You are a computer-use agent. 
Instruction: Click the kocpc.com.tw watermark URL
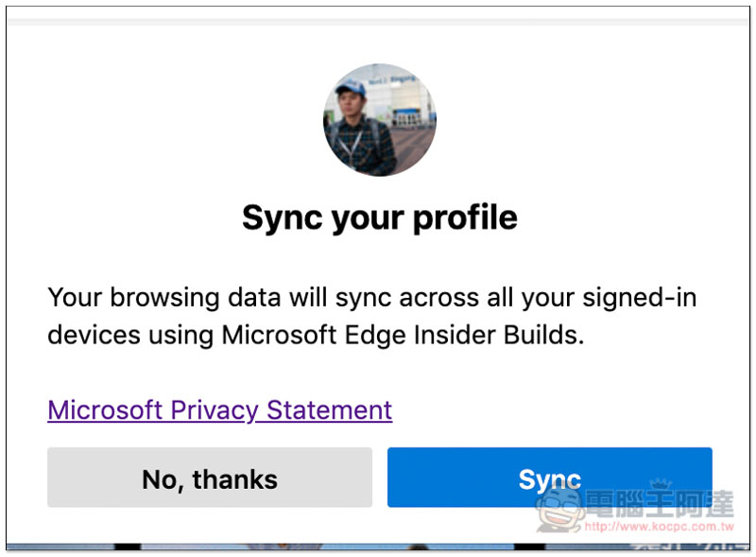tap(659, 526)
